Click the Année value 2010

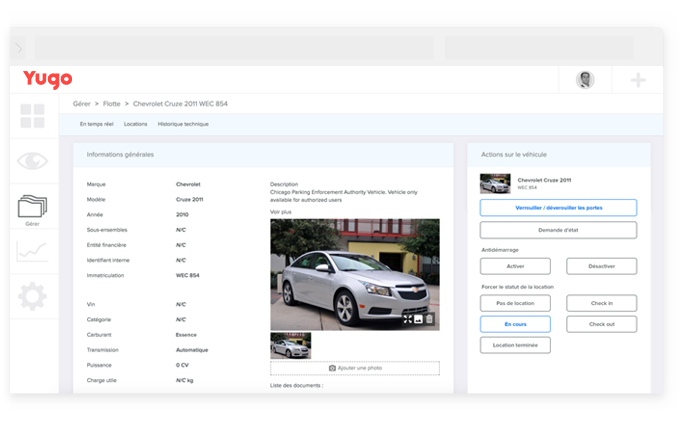point(182,214)
